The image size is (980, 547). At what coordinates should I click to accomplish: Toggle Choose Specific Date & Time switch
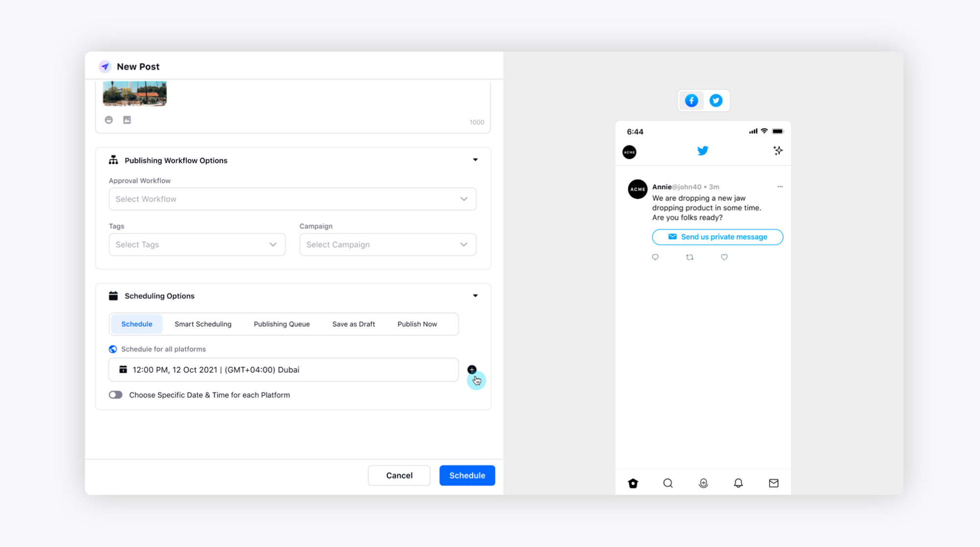[x=116, y=395]
